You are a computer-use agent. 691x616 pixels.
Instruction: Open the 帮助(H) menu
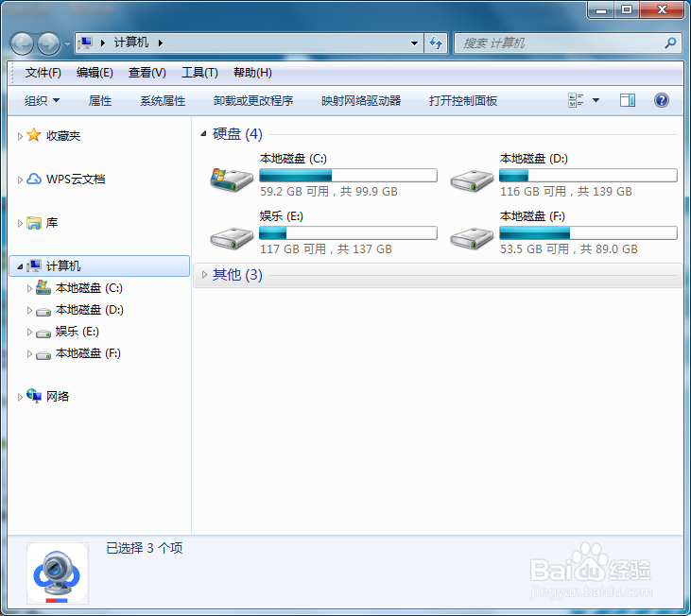click(252, 73)
